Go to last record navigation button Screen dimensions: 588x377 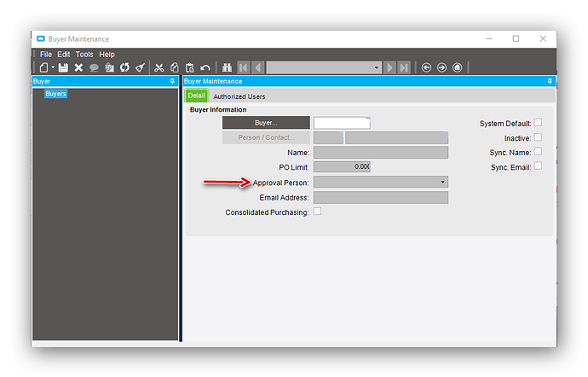[404, 67]
